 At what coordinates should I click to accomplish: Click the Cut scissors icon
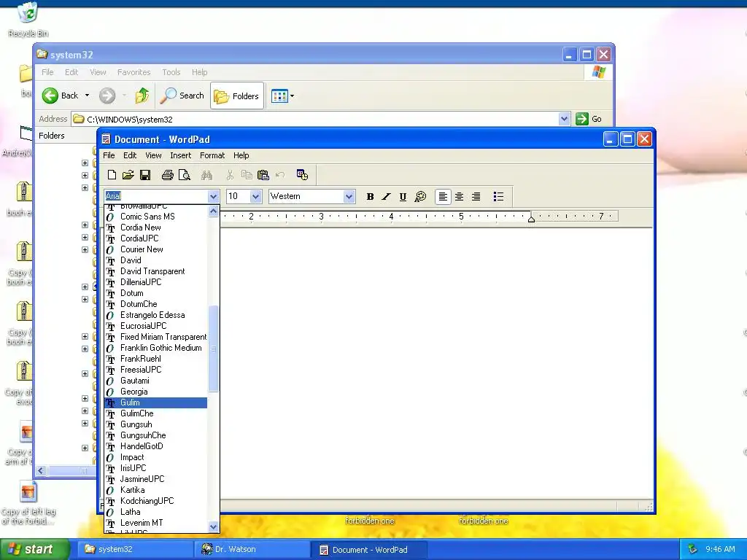pos(230,175)
